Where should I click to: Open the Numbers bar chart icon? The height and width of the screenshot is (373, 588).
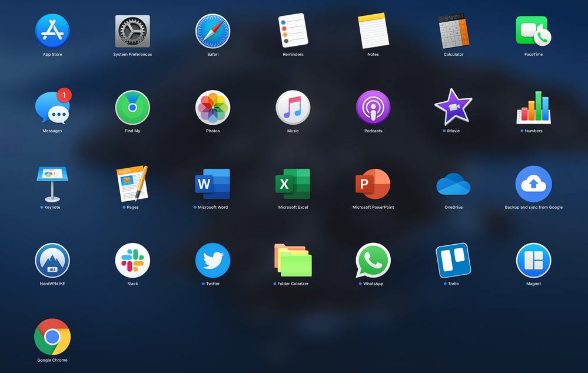(x=533, y=107)
